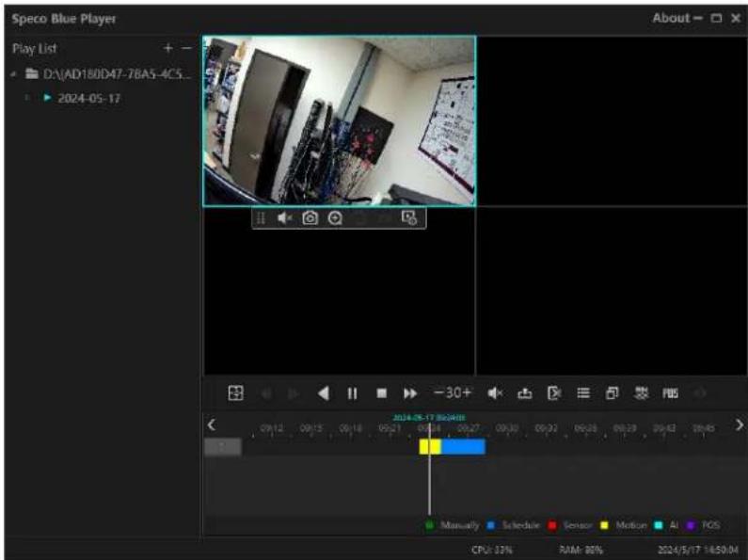Click the reverse play triangle button
Image resolution: width=748 pixels, height=560 pixels.
point(324,393)
